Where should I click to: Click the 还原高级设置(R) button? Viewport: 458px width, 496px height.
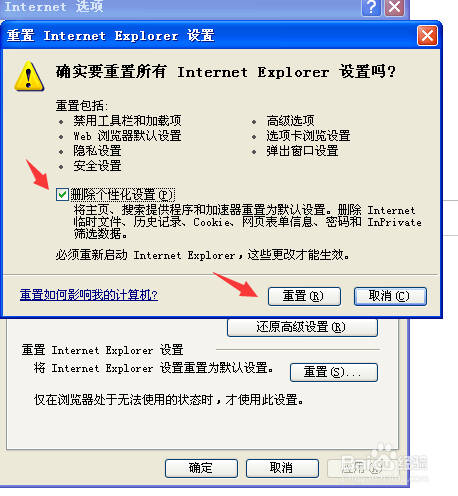coord(302,327)
